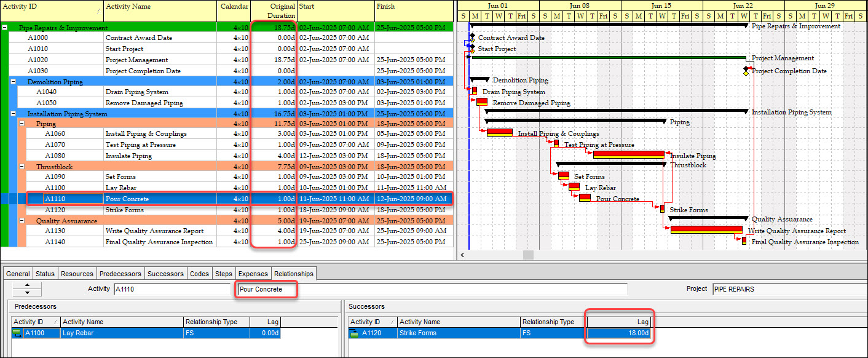Select the Insulate Piping bar in Gantt chart
The width and height of the screenshot is (868, 358).
[x=628, y=154]
